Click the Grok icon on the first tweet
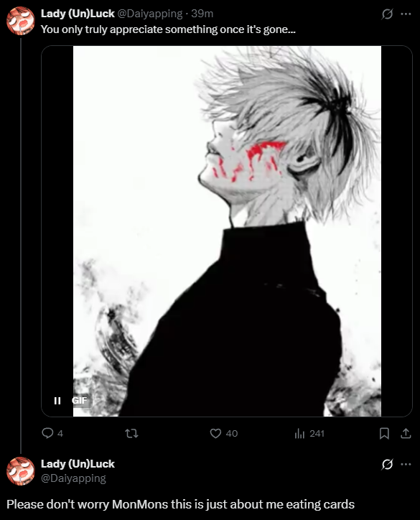Viewport: 420px width, 520px height. point(387,14)
